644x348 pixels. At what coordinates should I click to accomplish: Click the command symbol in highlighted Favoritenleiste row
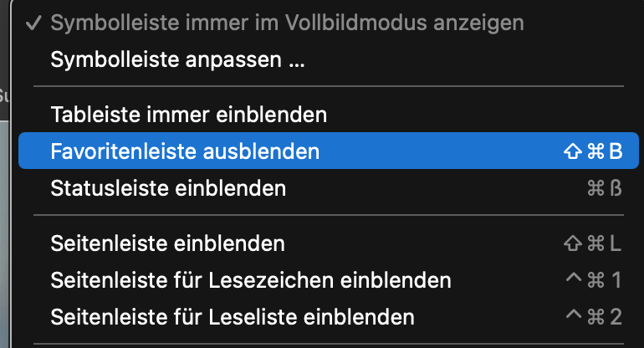click(x=595, y=151)
